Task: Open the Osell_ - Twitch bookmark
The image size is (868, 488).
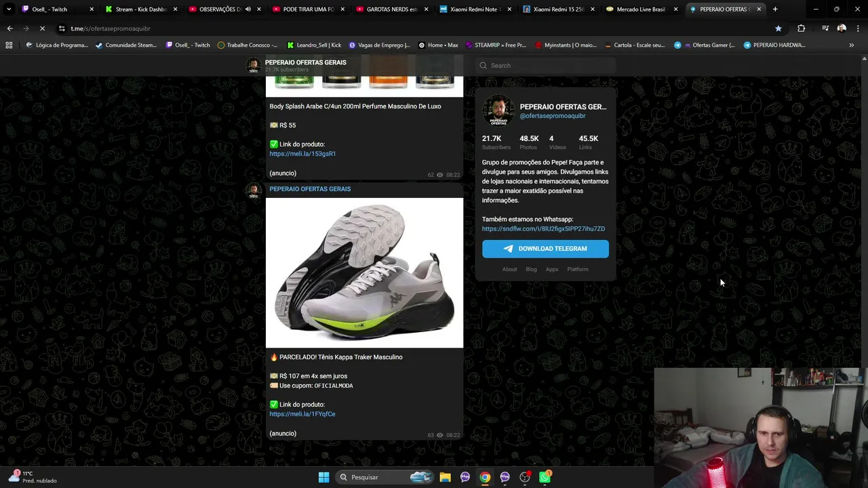Action: coord(187,45)
